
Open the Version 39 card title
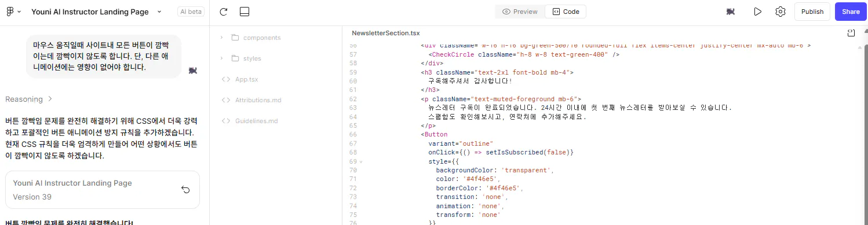72,183
